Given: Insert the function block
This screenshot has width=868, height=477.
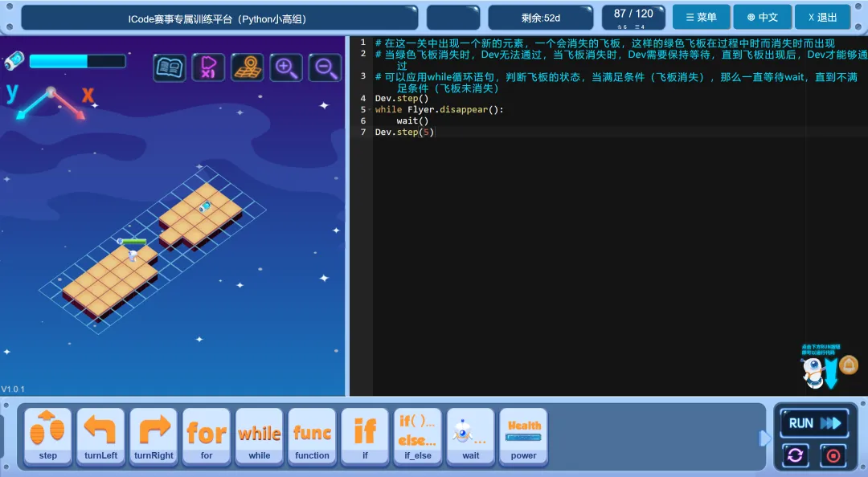Looking at the screenshot, I should click(x=312, y=436).
